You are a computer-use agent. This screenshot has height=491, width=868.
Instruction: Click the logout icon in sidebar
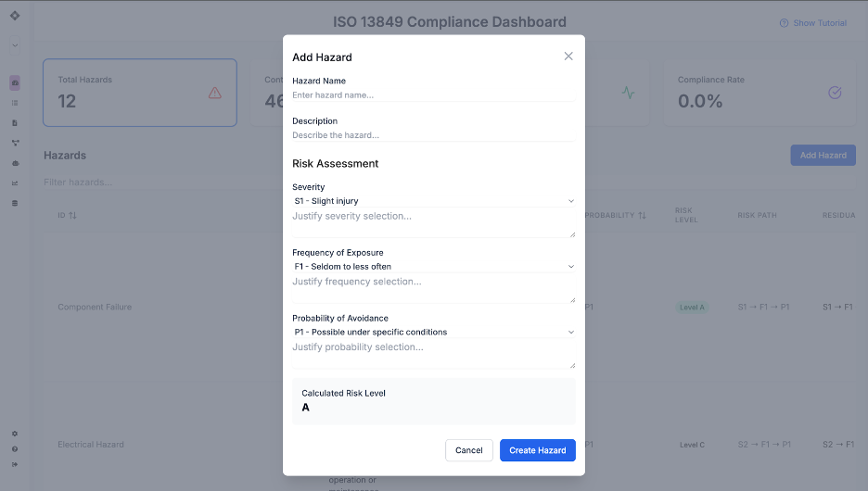click(x=15, y=464)
